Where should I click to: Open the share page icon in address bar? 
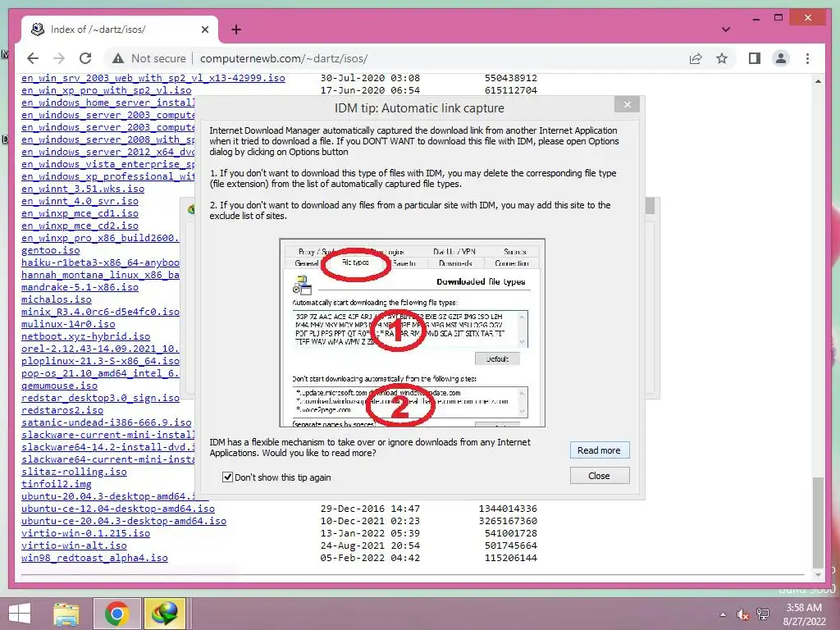tap(696, 58)
